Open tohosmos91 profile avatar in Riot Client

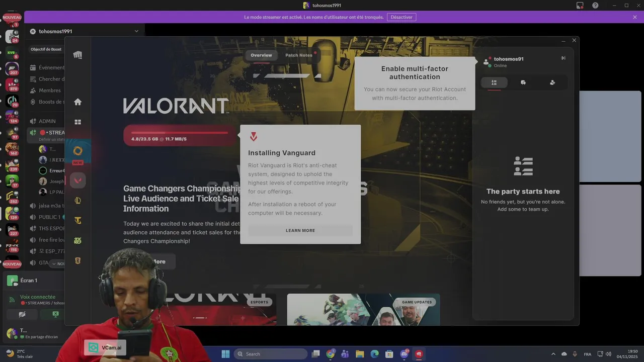click(486, 62)
